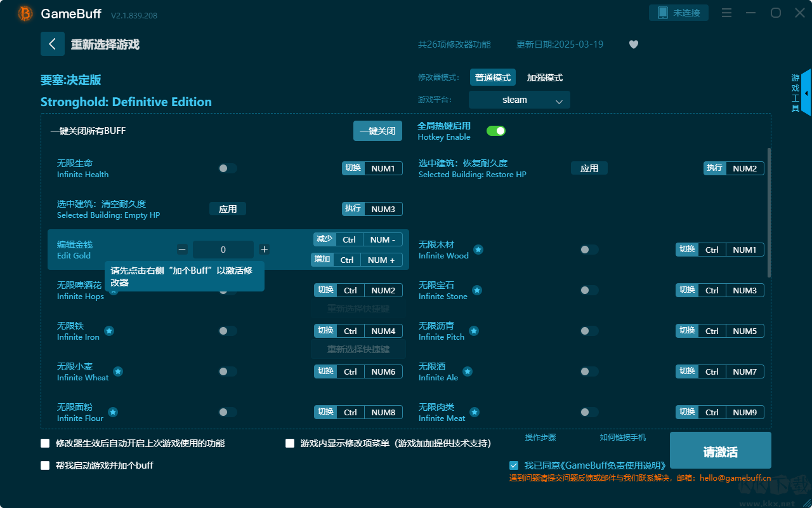
Task: Click the NUM3 hotkey box for Infinite Stone
Action: [745, 290]
